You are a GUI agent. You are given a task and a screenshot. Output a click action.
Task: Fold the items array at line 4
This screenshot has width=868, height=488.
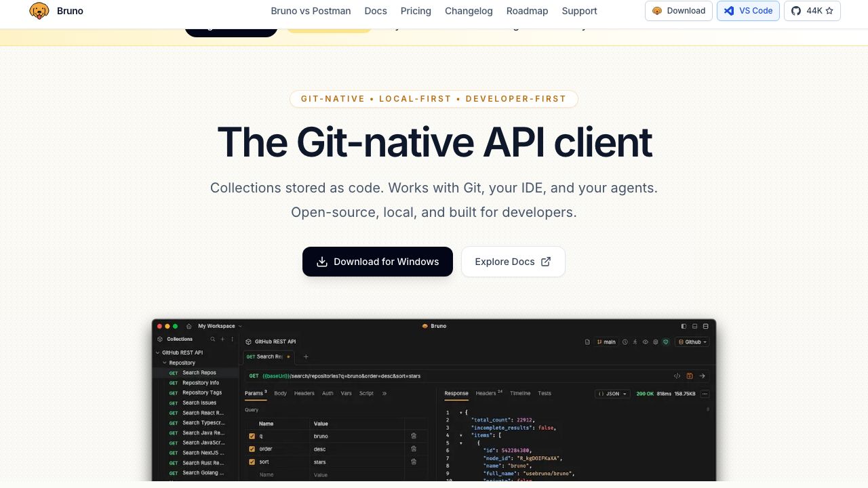pyautogui.click(x=461, y=435)
